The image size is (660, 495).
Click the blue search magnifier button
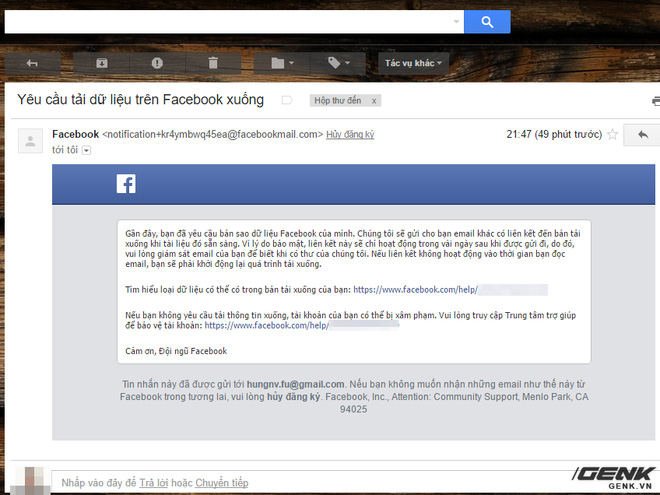coord(487,22)
